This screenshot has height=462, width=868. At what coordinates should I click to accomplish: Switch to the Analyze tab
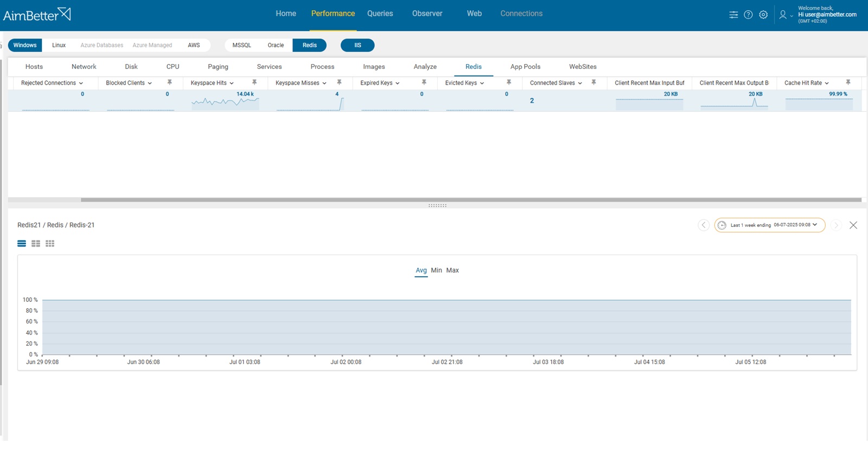[425, 67]
